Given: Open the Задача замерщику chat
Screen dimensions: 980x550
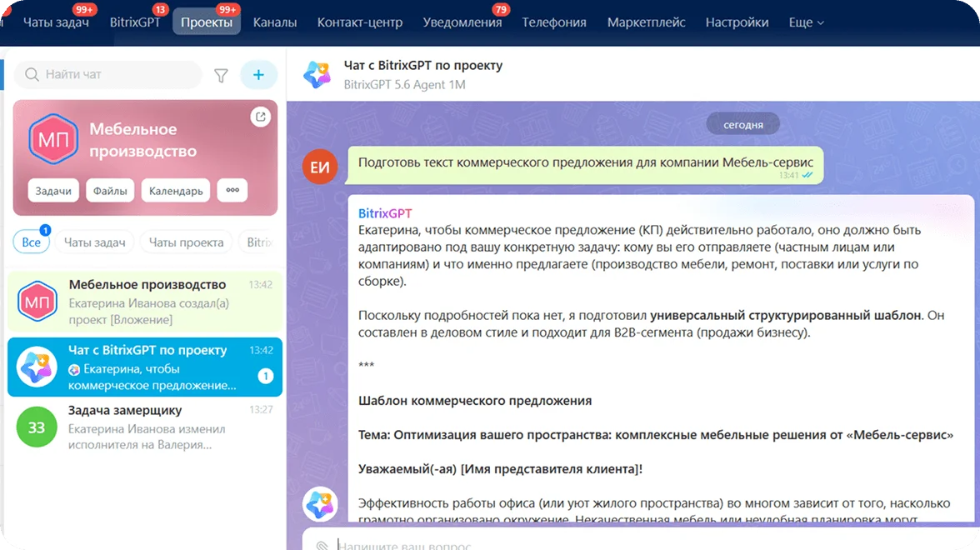Looking at the screenshot, I should click(145, 427).
